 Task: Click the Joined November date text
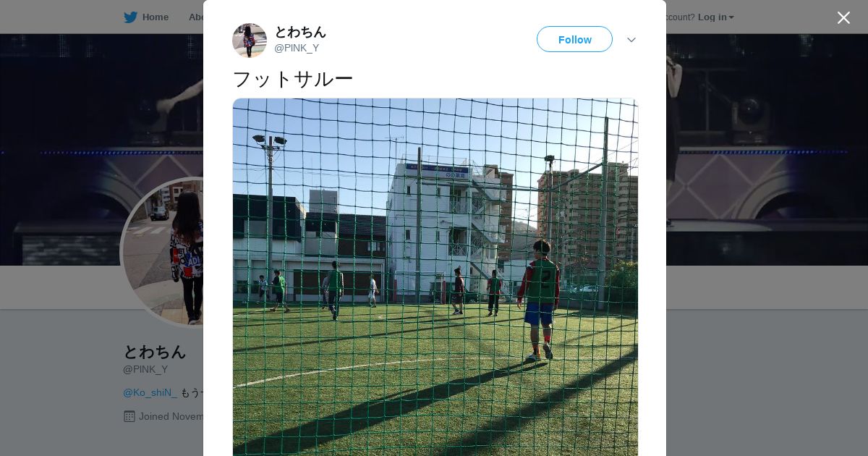171,416
